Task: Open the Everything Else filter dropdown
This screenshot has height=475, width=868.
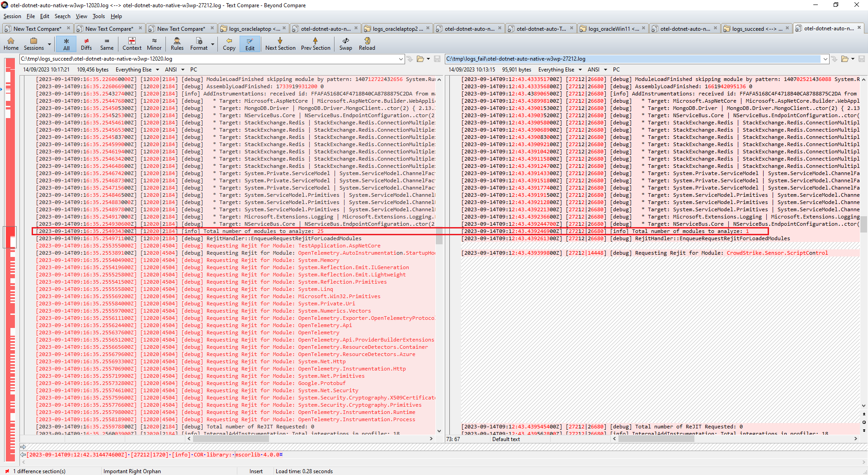Action: [157, 69]
